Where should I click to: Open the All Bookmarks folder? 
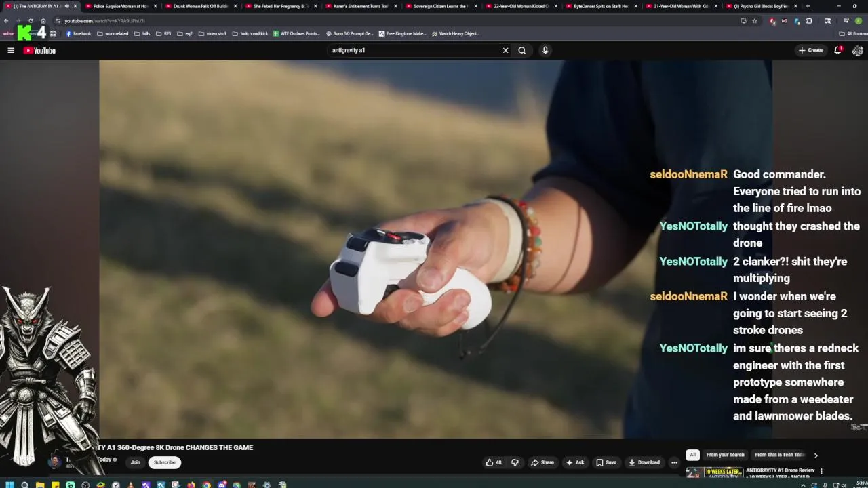pyautogui.click(x=853, y=33)
